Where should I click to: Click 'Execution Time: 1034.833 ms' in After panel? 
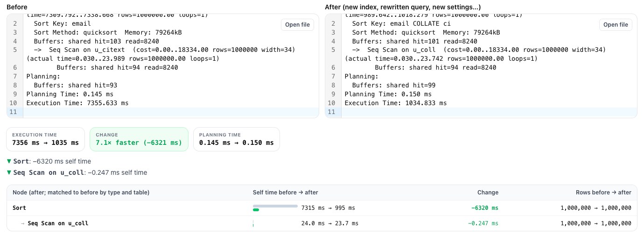click(x=395, y=103)
